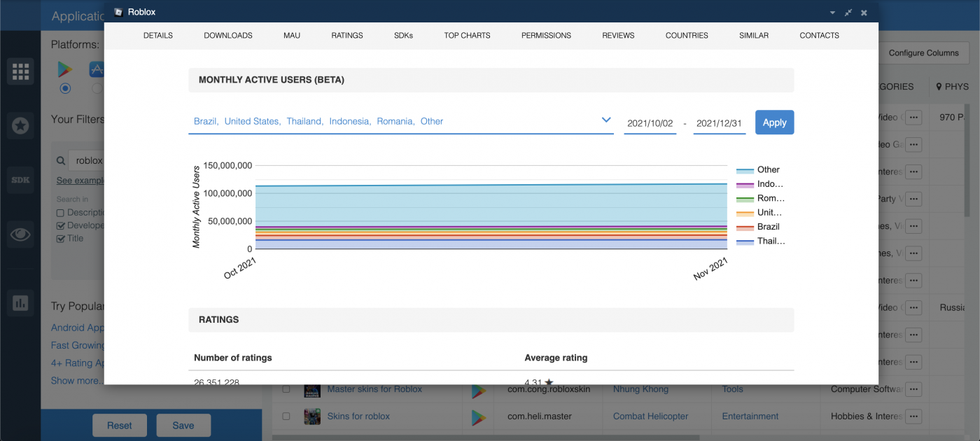This screenshot has height=441, width=980.
Task: Open the RATINGS tab
Action: click(347, 35)
